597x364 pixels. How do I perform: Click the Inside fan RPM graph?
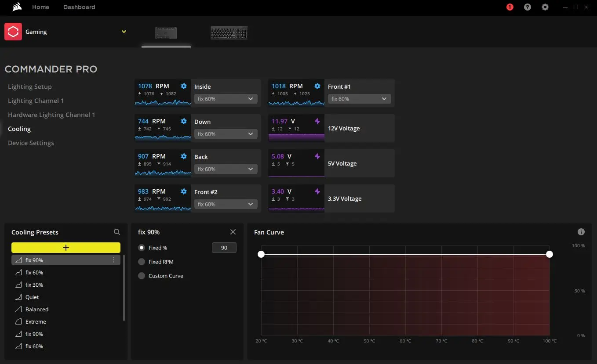point(163,102)
